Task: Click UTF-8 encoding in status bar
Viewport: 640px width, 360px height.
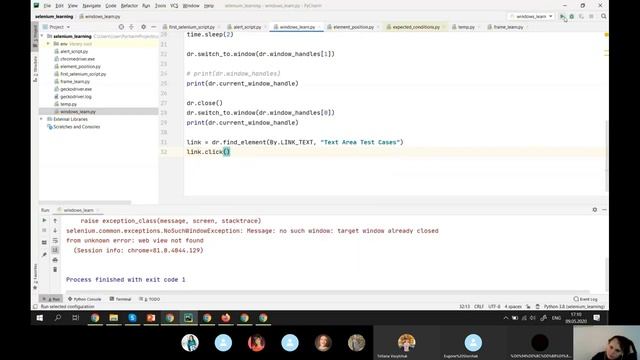Action: click(x=494, y=307)
